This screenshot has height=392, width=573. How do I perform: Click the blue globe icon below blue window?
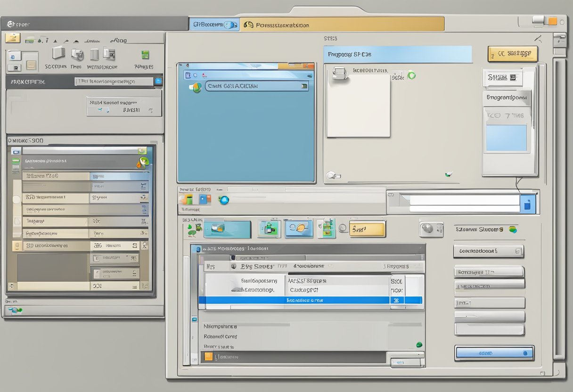pos(223,200)
